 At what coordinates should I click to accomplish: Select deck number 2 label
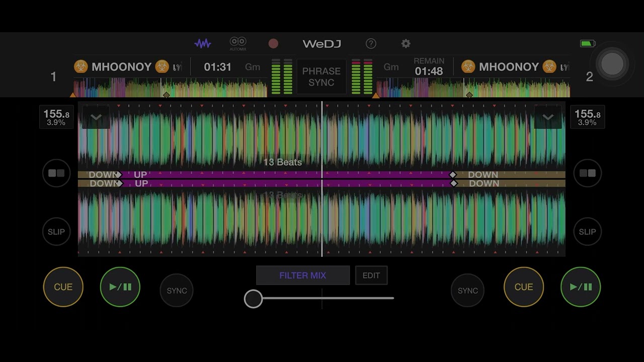[589, 77]
